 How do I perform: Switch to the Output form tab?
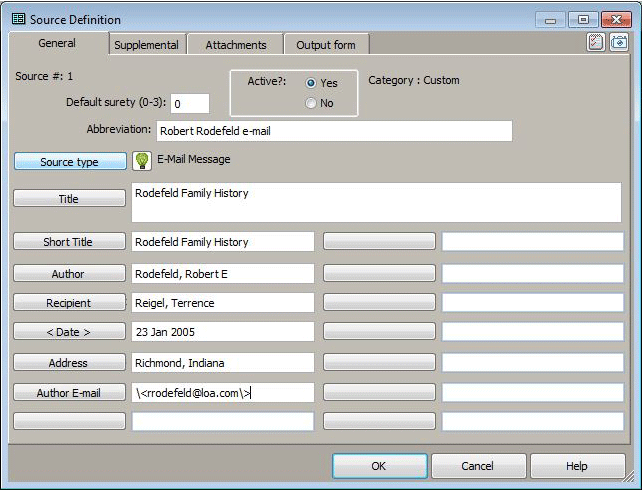(x=326, y=45)
